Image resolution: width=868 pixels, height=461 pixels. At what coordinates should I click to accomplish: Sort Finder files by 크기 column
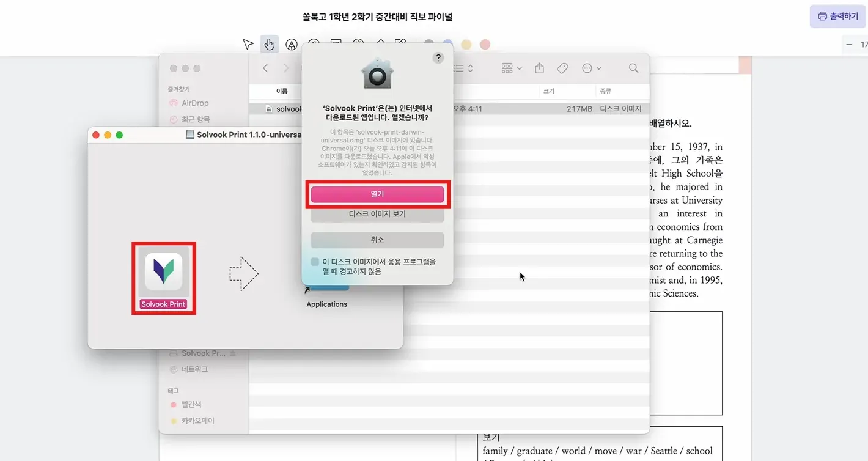click(x=548, y=91)
